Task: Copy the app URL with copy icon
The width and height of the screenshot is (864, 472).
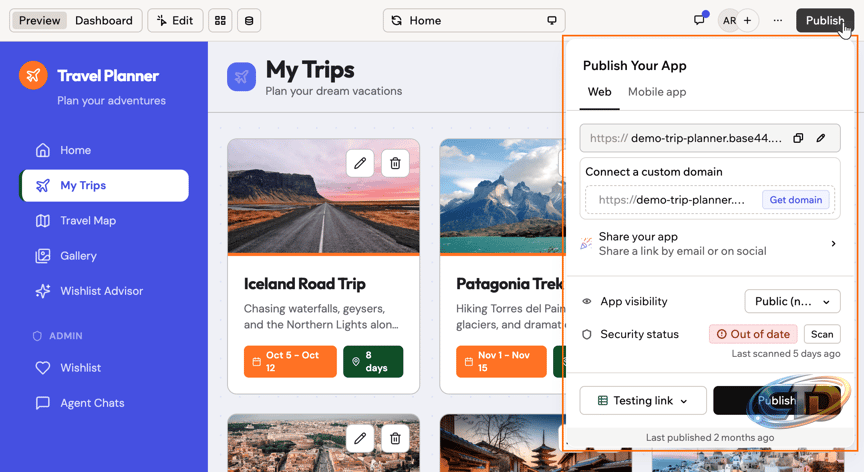Action: [798, 138]
